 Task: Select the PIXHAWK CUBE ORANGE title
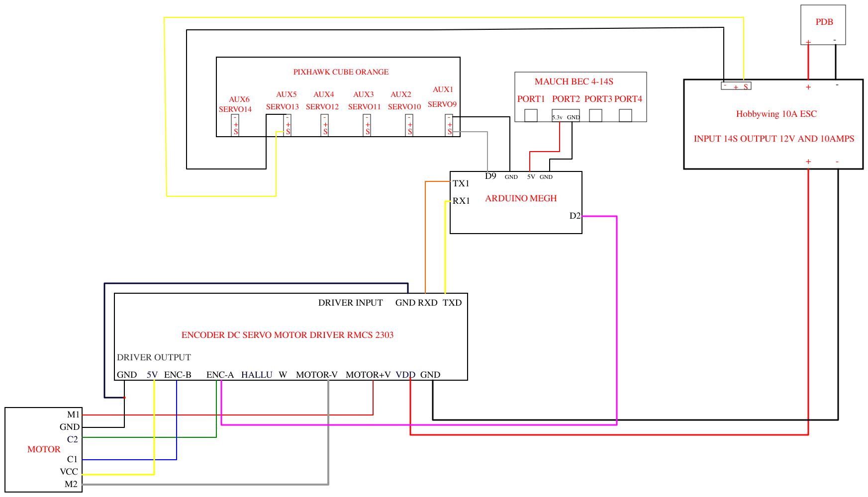341,72
